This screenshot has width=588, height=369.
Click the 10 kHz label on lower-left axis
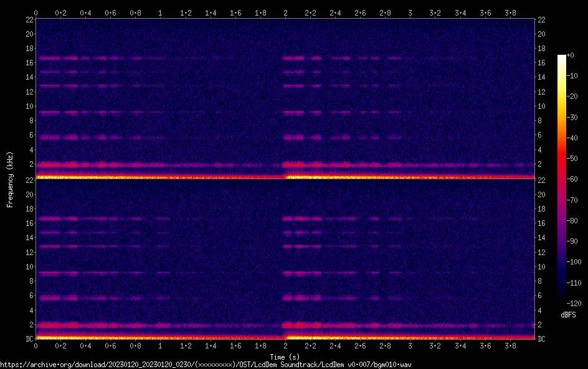point(29,267)
